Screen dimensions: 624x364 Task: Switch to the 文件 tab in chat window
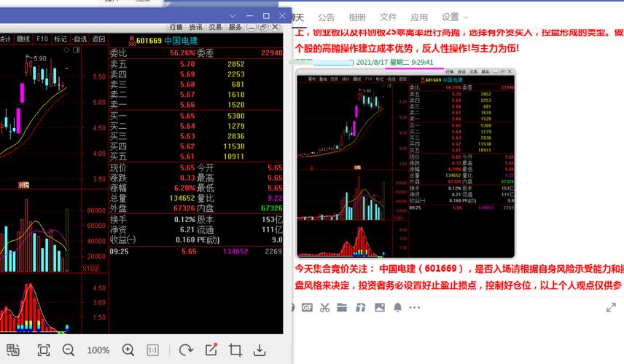coord(388,17)
